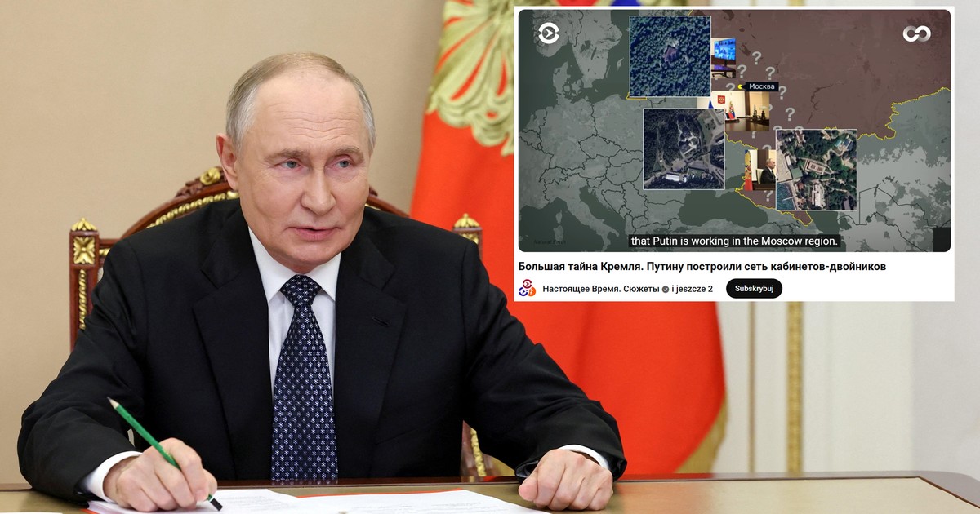Screen dimensions: 980x514
Task: Click the Subskrybuj subscribe button
Action: [x=754, y=289]
